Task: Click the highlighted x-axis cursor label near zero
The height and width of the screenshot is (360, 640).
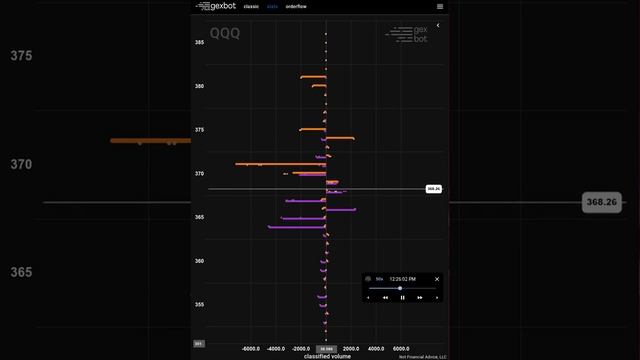Action: point(327,349)
